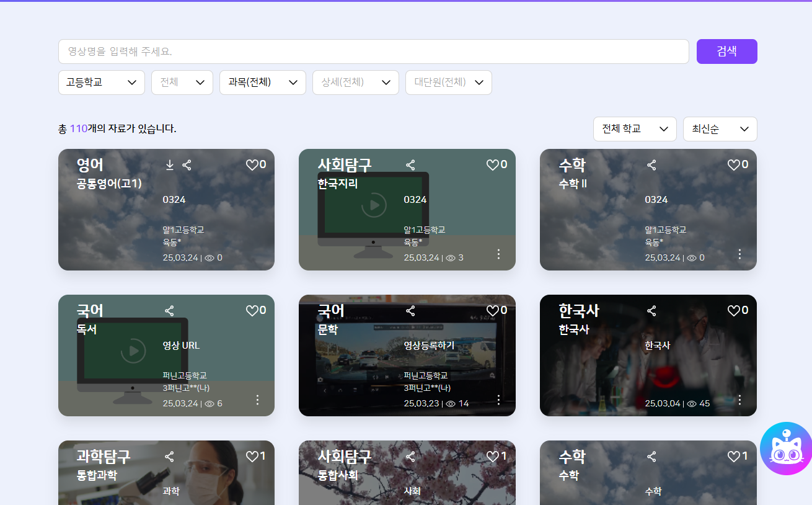The width and height of the screenshot is (812, 505).
Task: Like the 한국사 video
Action: click(733, 311)
